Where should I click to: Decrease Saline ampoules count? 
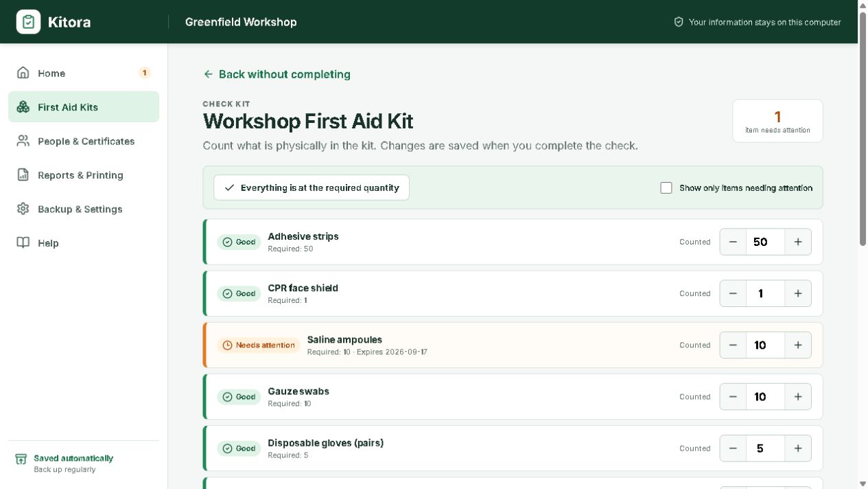click(x=733, y=345)
